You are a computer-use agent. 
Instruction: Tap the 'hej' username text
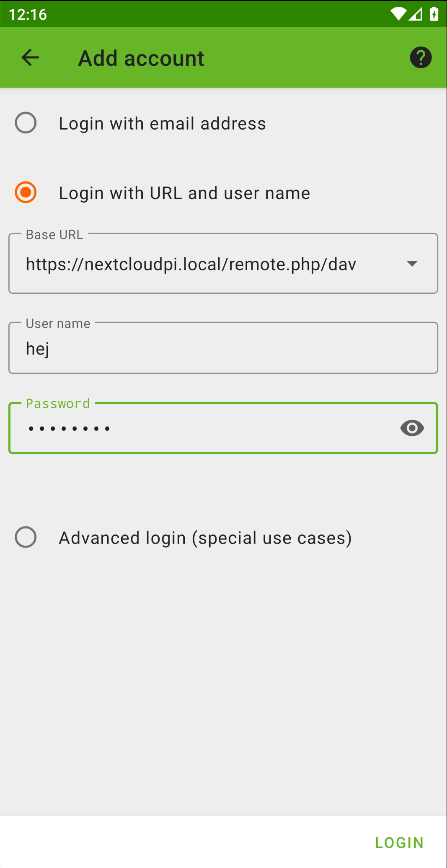38,349
